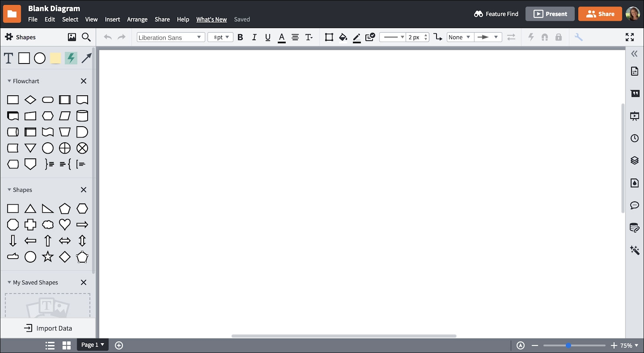Click the fullscreen expand icon
This screenshot has height=353, width=644.
tap(630, 37)
